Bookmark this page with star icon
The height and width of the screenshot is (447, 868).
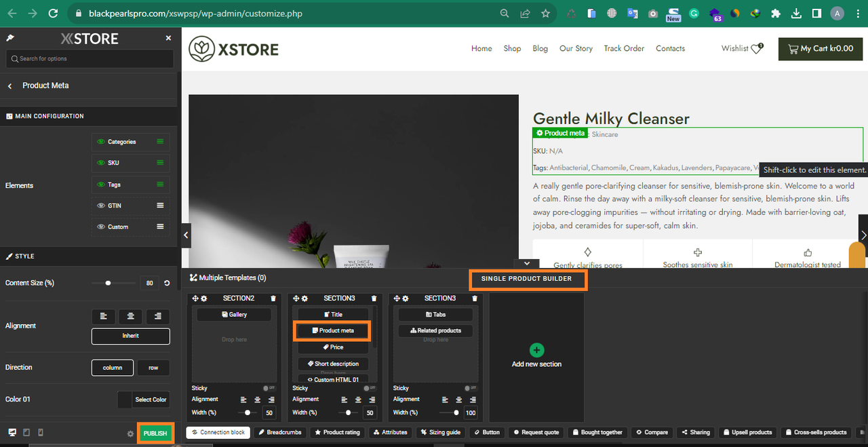pyautogui.click(x=545, y=14)
